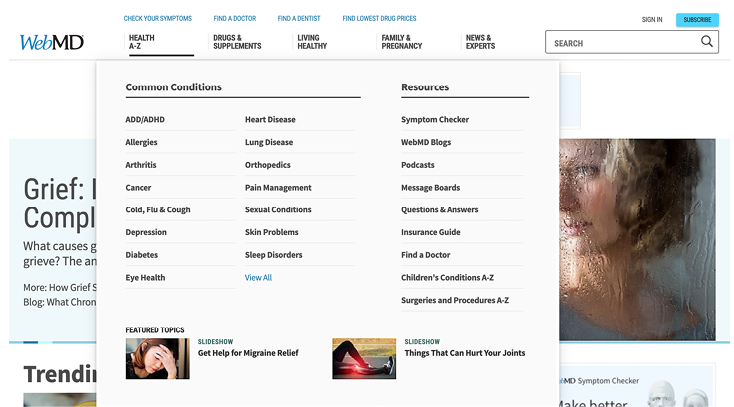The height and width of the screenshot is (407, 734).
Task: Expand the Drugs & Supplements menu
Action: 237,42
